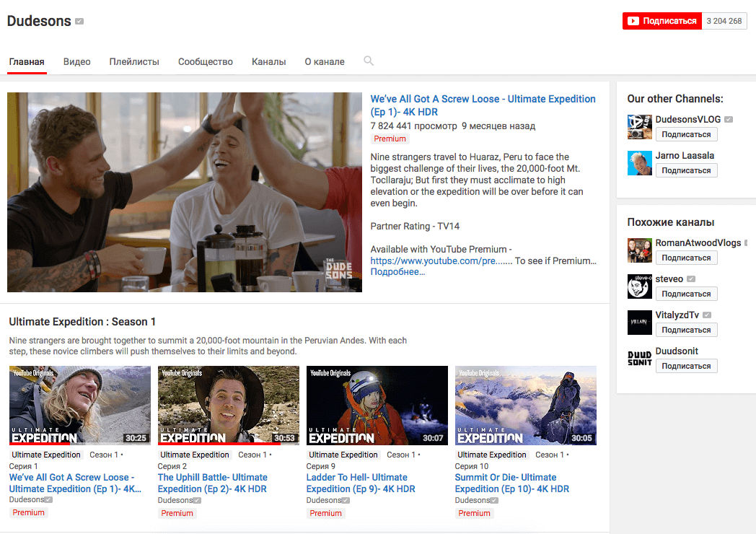Subscribe to Jarno Laasala channel

[x=686, y=170]
